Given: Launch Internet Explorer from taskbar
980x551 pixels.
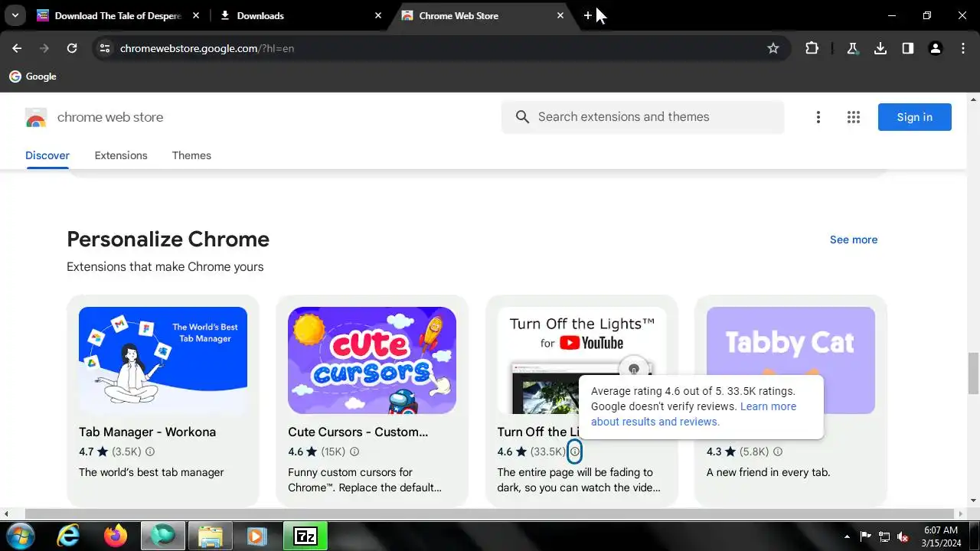Looking at the screenshot, I should (68, 536).
